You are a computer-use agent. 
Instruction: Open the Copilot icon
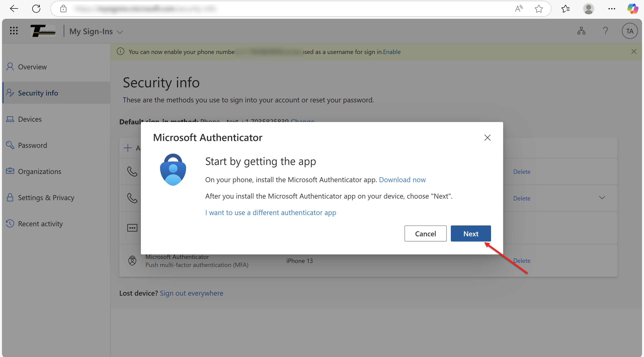pyautogui.click(x=633, y=9)
